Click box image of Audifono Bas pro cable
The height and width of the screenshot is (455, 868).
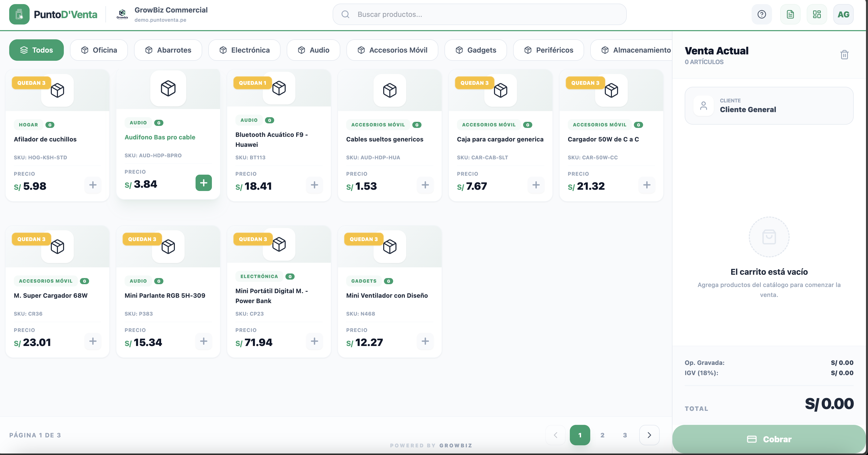click(x=168, y=88)
